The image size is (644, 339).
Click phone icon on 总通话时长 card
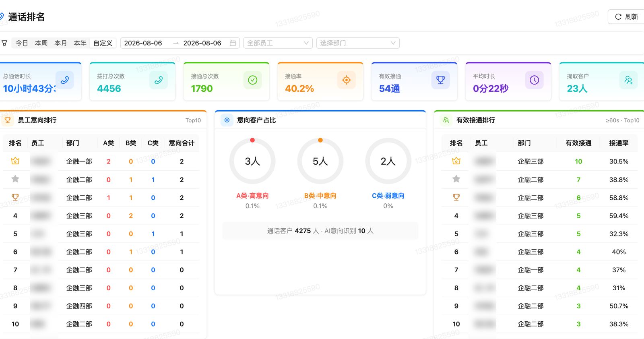point(64,80)
